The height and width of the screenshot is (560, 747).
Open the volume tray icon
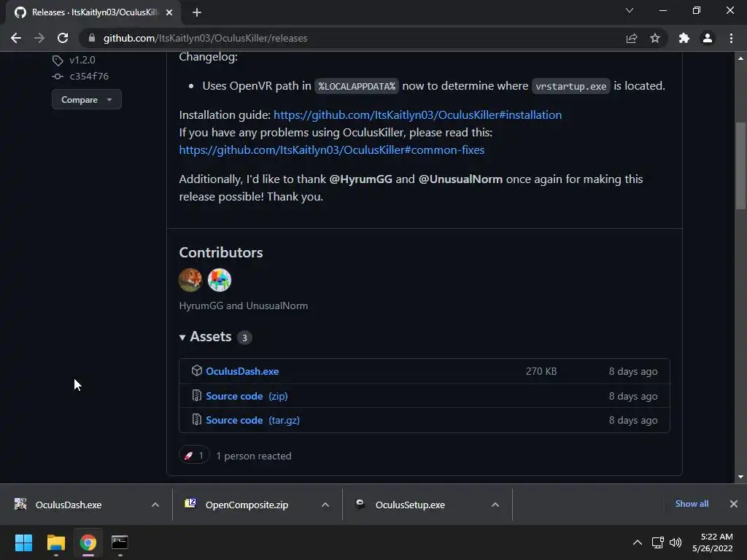(x=676, y=542)
